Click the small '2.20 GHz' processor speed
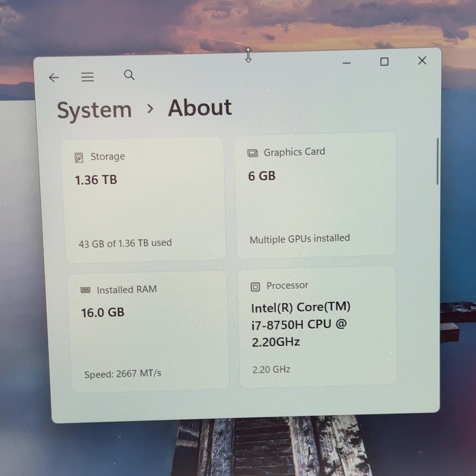The height and width of the screenshot is (476, 476). click(271, 370)
